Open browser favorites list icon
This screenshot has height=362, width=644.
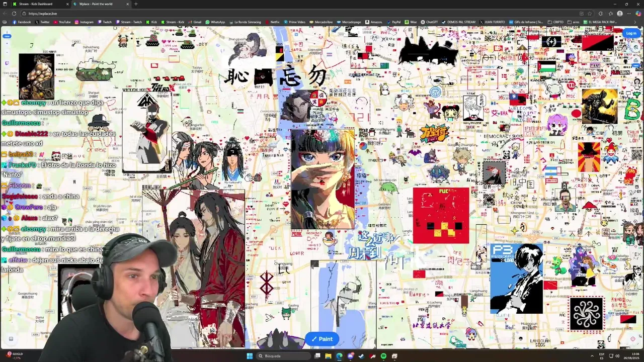[x=611, y=14]
